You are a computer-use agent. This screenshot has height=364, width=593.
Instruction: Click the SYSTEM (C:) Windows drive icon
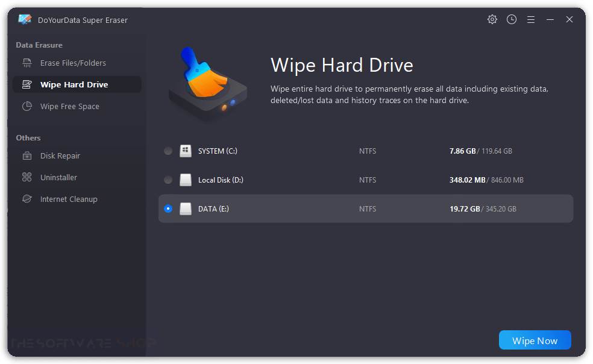[x=186, y=151]
